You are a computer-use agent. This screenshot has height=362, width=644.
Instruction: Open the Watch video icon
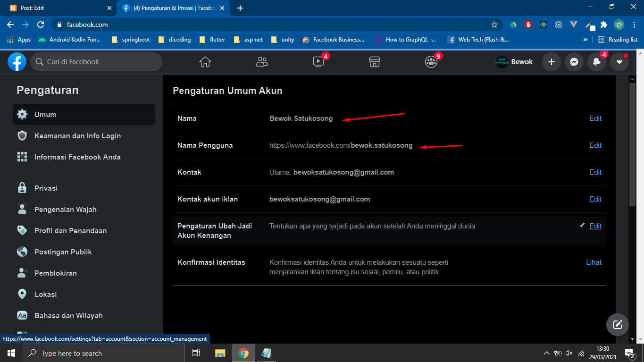(318, 62)
